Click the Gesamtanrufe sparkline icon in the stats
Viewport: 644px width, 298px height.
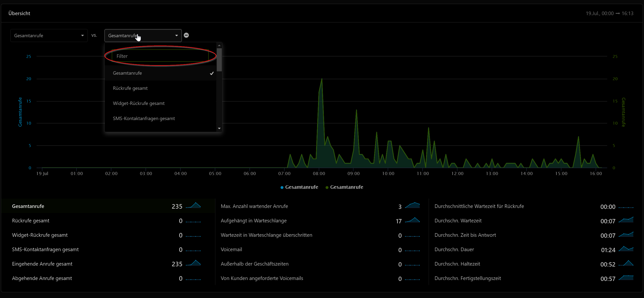[193, 206]
